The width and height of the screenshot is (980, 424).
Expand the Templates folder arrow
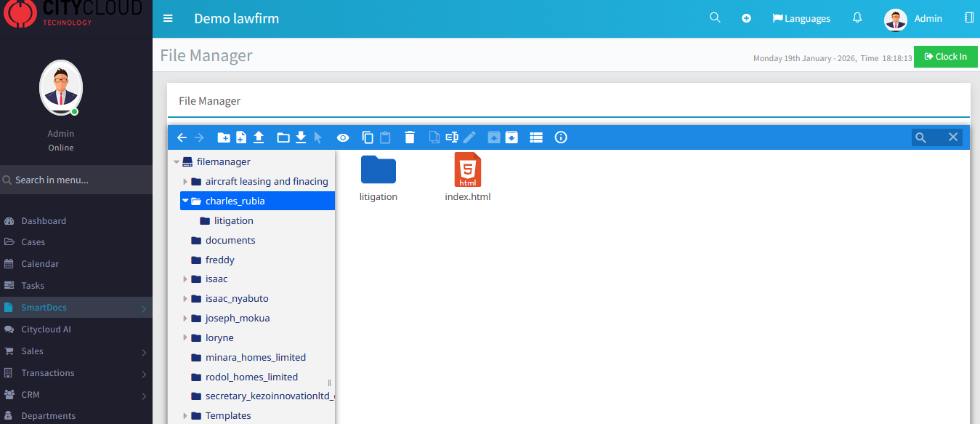point(185,416)
